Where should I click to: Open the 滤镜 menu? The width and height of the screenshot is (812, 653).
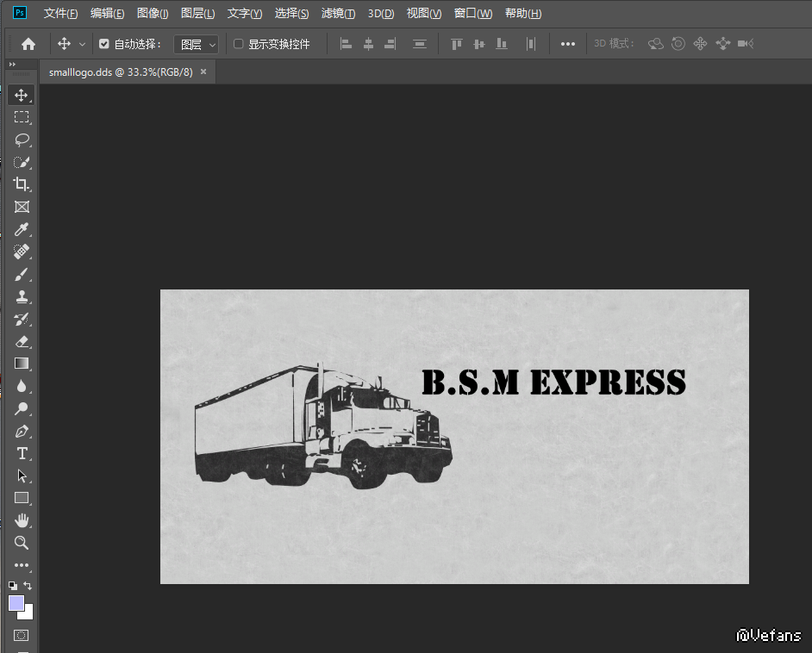coord(338,13)
